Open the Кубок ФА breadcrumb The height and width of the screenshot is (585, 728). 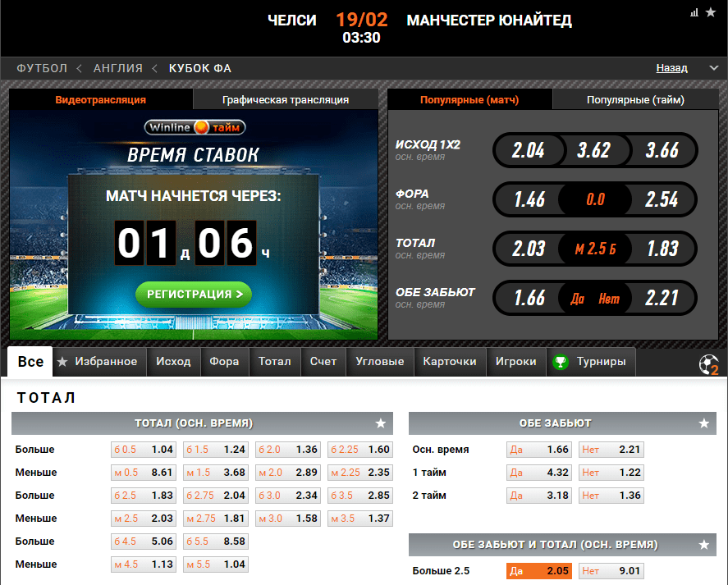click(x=200, y=68)
